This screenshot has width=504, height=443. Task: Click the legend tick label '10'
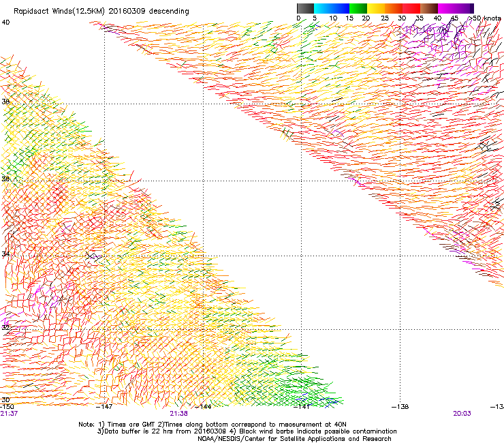pos(333,18)
